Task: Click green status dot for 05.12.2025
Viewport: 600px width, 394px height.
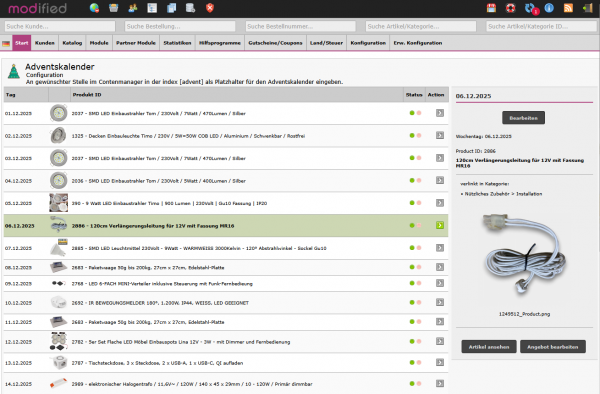Action: [x=412, y=203]
